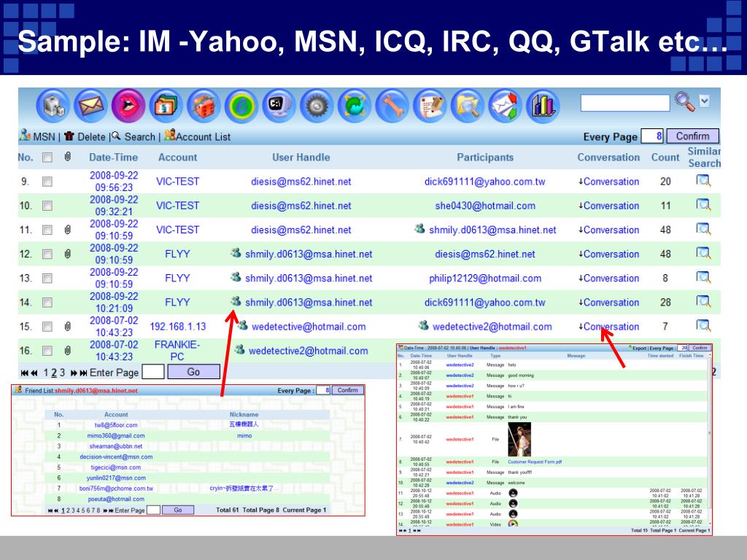747x560 pixels.
Task: Select the checkbox on row 11
Action: (x=47, y=230)
